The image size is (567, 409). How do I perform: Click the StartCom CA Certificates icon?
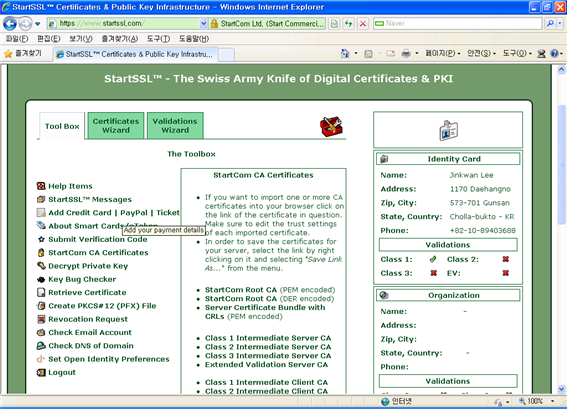coord(41,252)
